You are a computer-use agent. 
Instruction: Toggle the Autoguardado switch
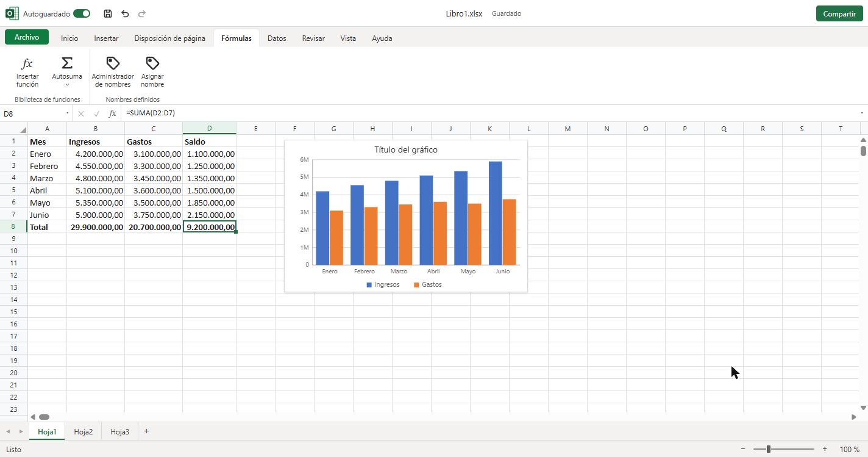pos(82,13)
